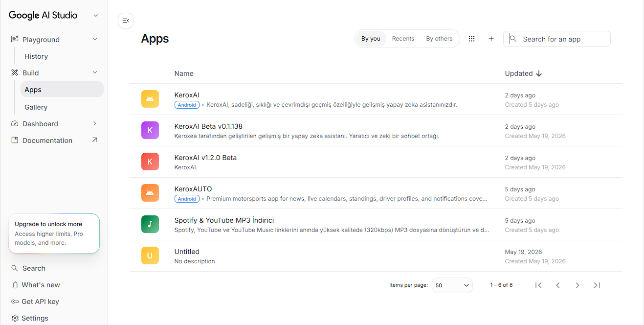
Task: Collapse the Playground section chevron
Action: coord(95,39)
